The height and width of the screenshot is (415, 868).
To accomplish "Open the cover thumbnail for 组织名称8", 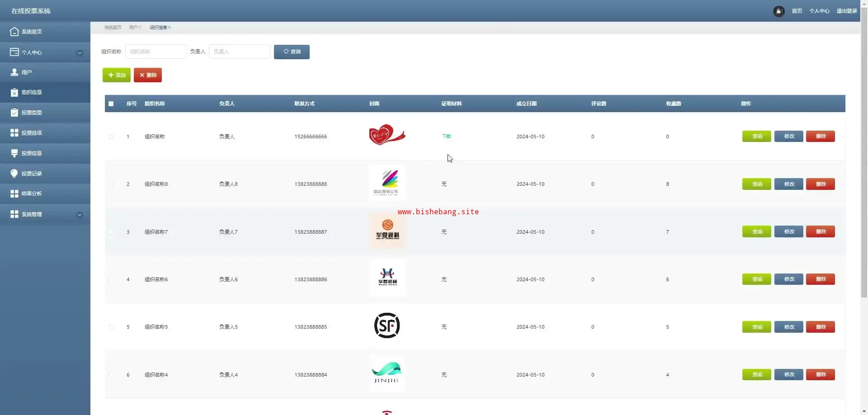I will [387, 183].
